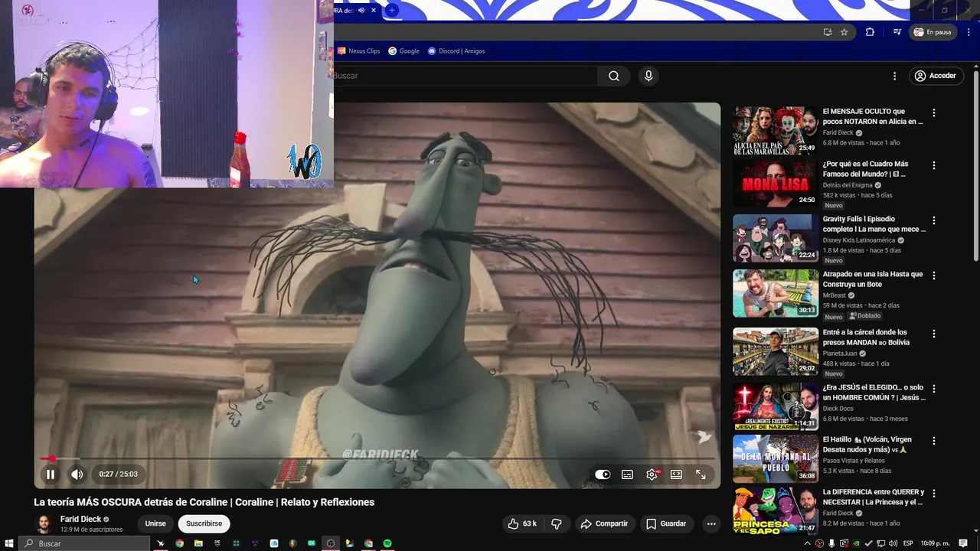
Task: Open the Farid Dieck channel name link
Action: coord(80,519)
